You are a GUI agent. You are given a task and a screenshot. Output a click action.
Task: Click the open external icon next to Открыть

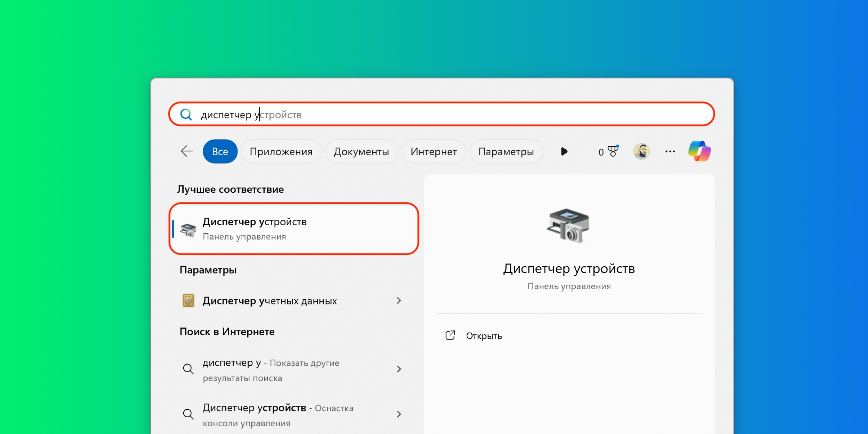pyautogui.click(x=450, y=335)
